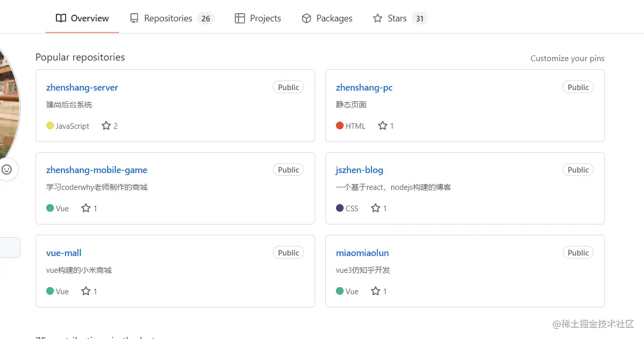Viewport: 644px width, 339px height.
Task: Click the star icon of vue-mall
Action: point(86,291)
